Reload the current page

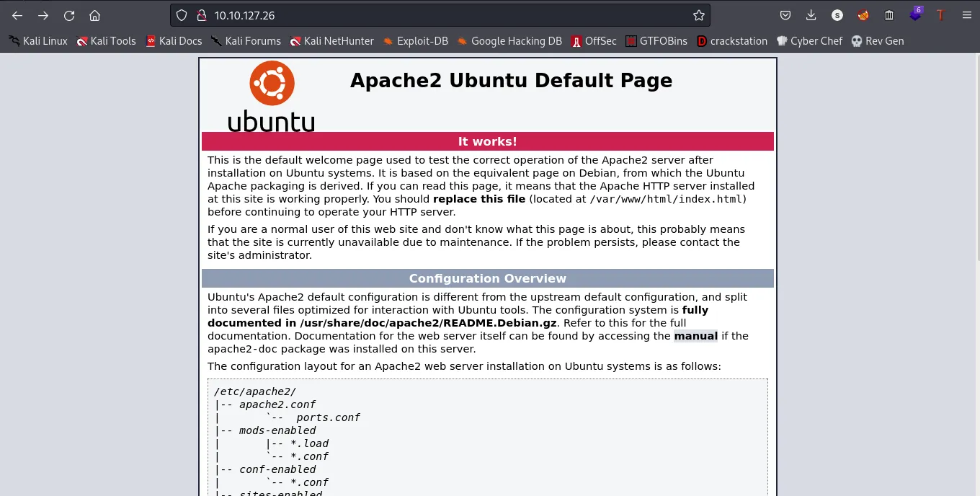pos(69,15)
